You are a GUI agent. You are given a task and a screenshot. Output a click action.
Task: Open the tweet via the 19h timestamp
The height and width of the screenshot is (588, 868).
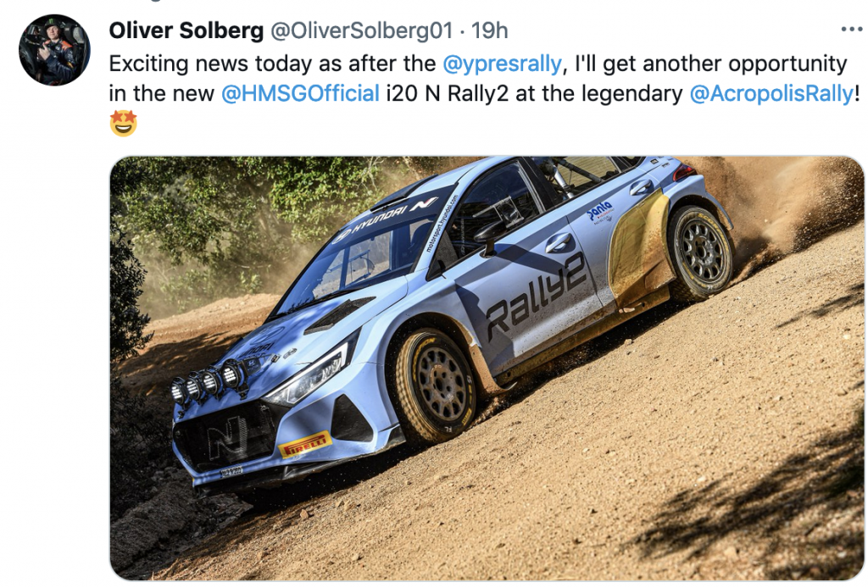pos(489,31)
